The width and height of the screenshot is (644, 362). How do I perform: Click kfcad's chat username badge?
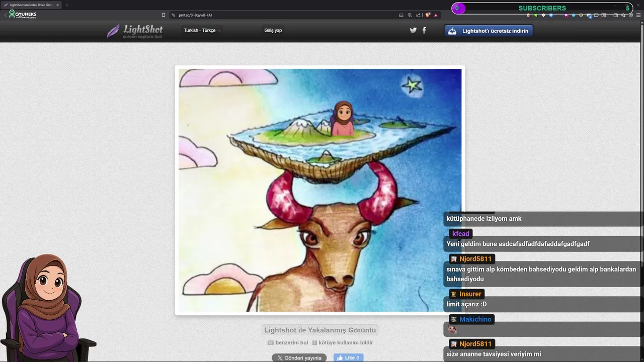[x=460, y=234]
